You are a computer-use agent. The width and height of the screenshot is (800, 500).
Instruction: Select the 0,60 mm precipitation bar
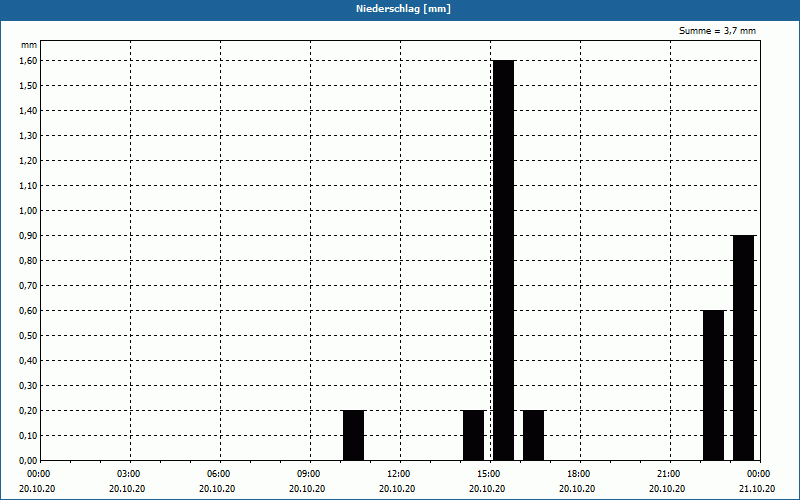point(713,385)
